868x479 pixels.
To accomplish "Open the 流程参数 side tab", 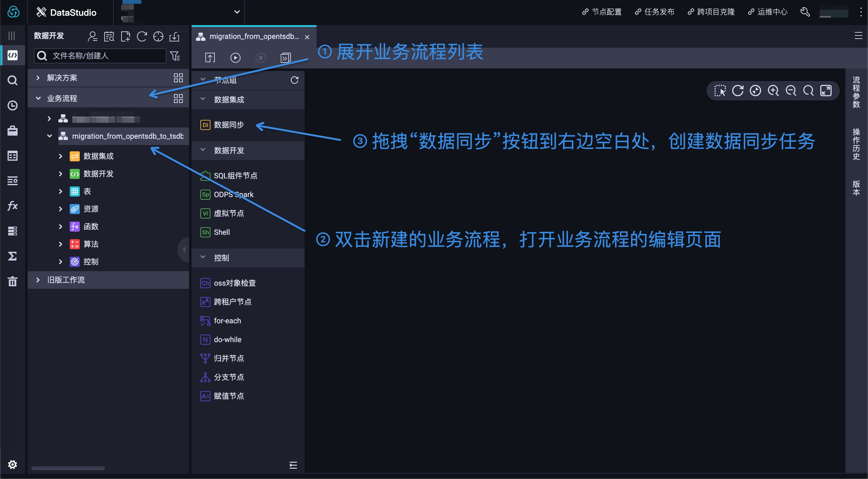I will click(856, 92).
